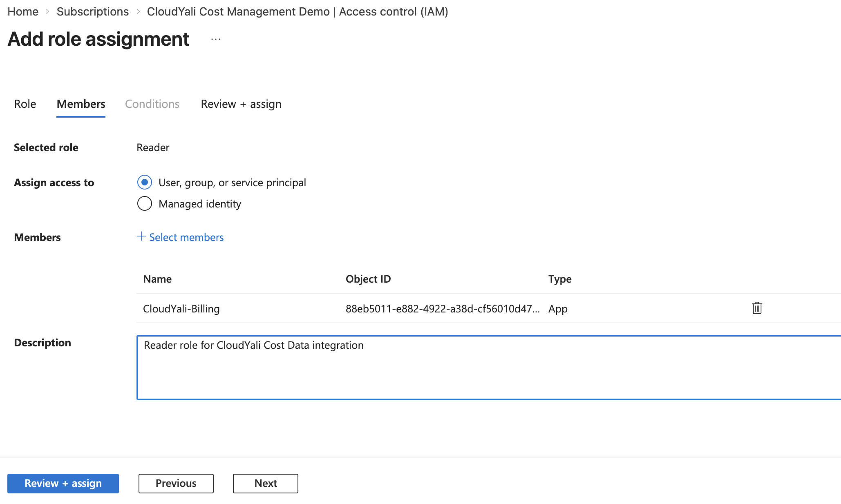The width and height of the screenshot is (841, 504).
Task: Switch to the Review + assign tab
Action: coord(241,104)
